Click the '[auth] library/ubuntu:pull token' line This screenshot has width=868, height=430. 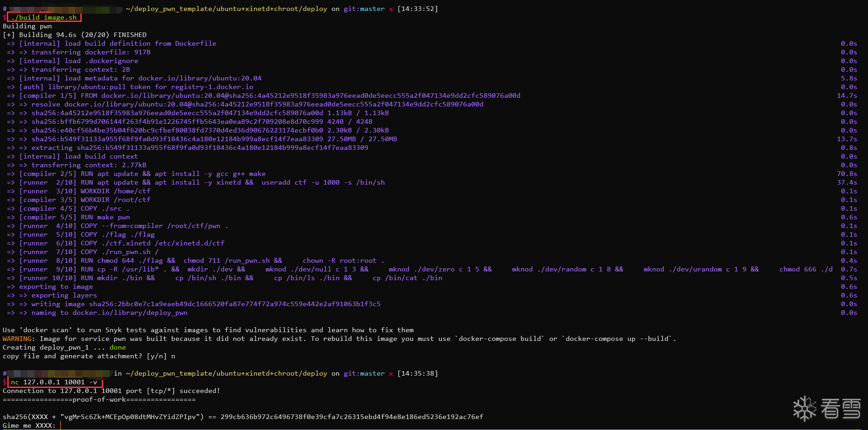[x=136, y=87]
